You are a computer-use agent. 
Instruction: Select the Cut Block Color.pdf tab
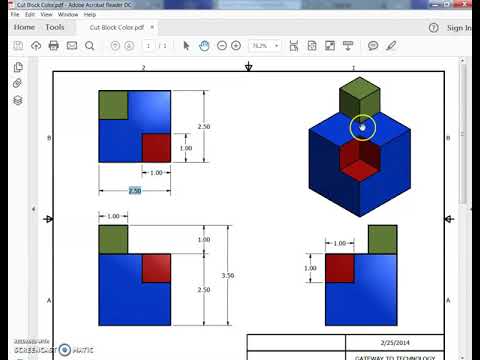click(x=117, y=27)
